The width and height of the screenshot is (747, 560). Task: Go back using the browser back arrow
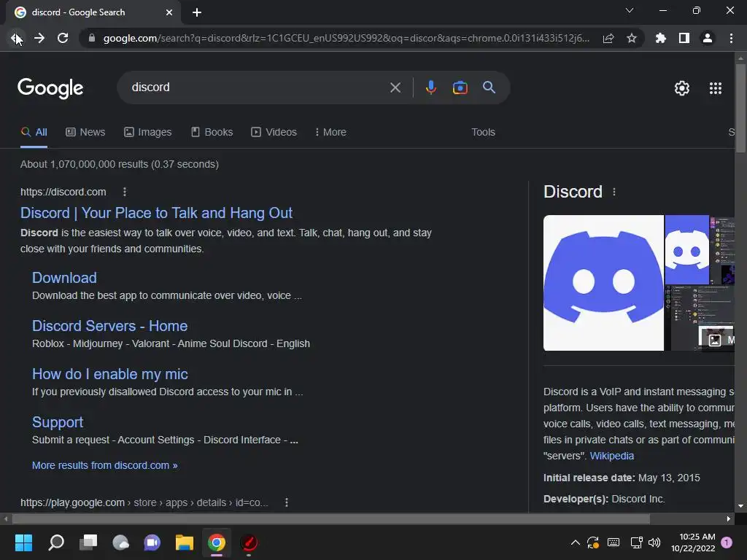(15, 38)
